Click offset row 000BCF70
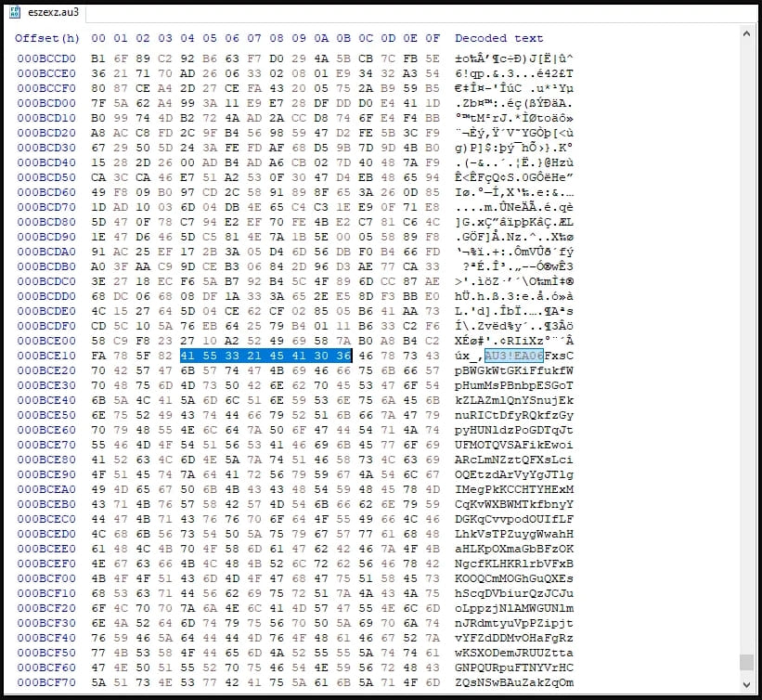This screenshot has width=762, height=700. pyautogui.click(x=46, y=682)
